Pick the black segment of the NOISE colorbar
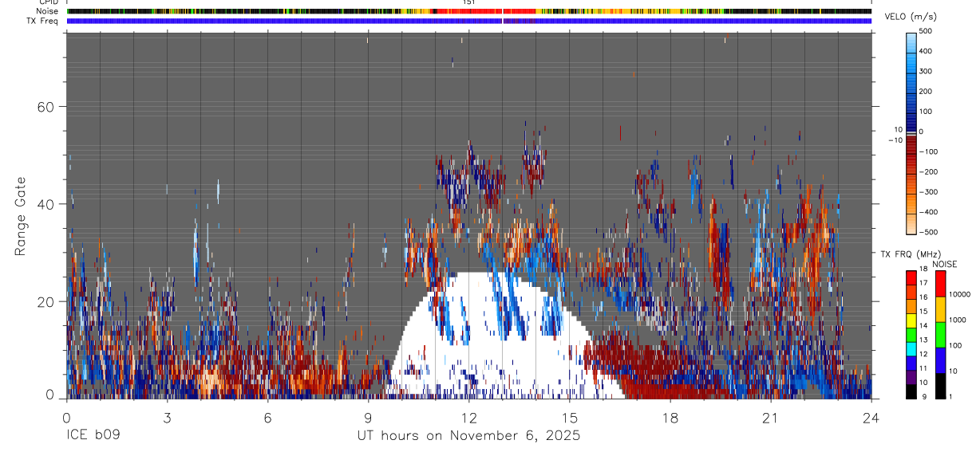Screen dimensions: 980x452 (941, 385)
